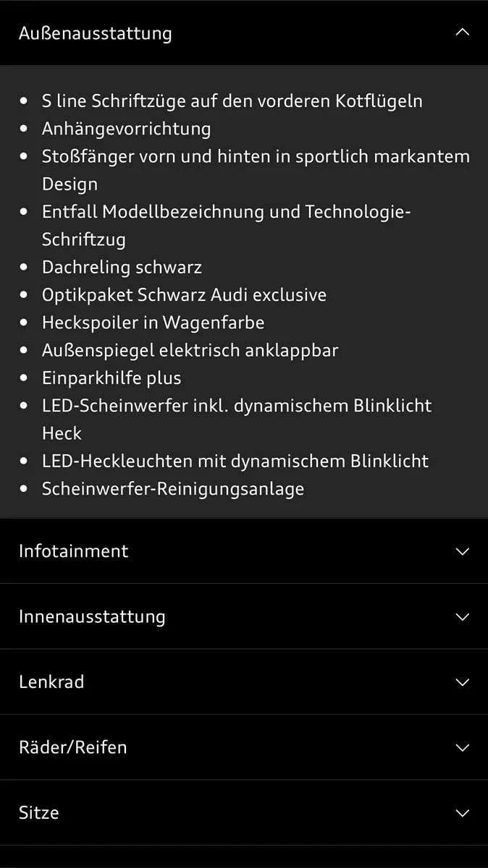
Task: Click the Heckspoiler in Wagenfarbe entry
Action: point(153,323)
